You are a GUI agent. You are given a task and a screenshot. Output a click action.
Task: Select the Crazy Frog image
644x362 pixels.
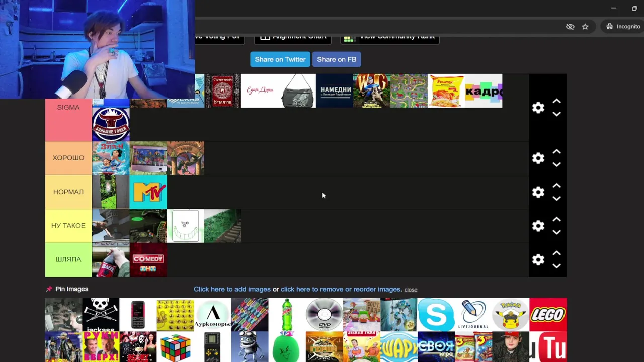[x=250, y=347]
